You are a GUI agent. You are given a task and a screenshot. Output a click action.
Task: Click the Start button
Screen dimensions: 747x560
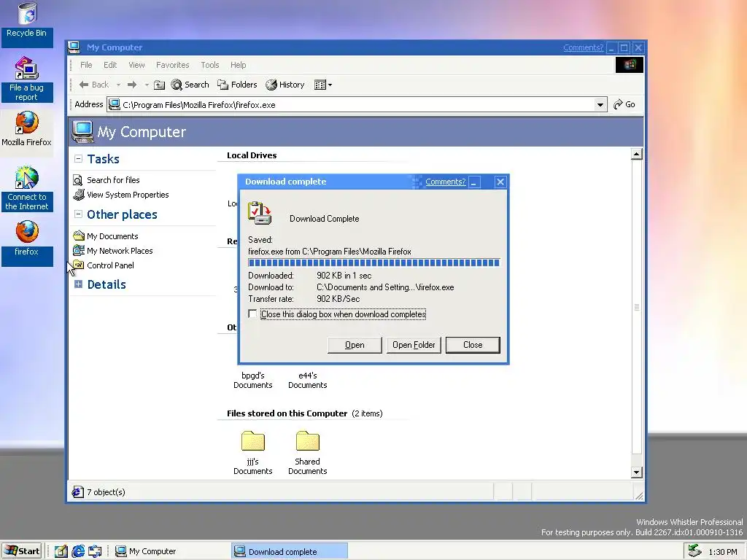point(22,551)
